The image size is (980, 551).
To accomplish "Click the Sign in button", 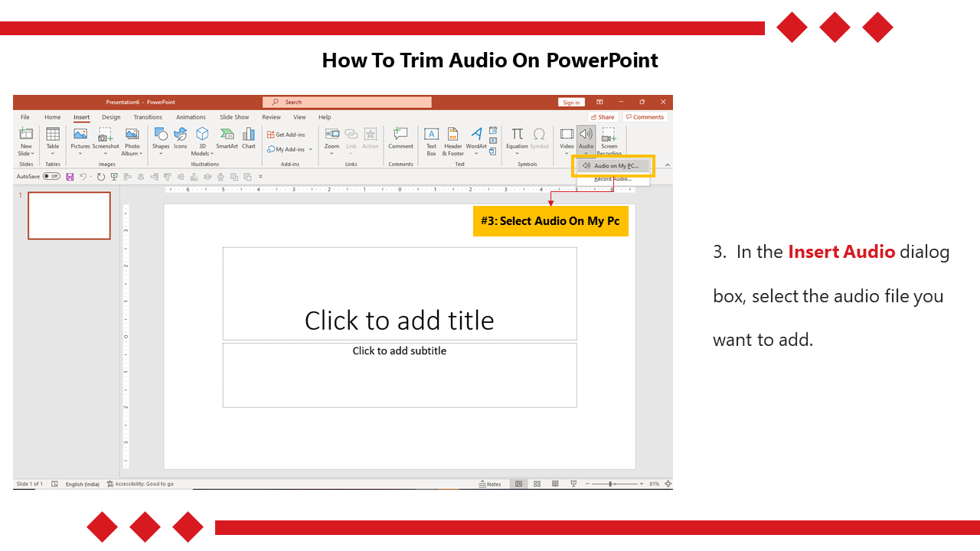I will pyautogui.click(x=571, y=102).
